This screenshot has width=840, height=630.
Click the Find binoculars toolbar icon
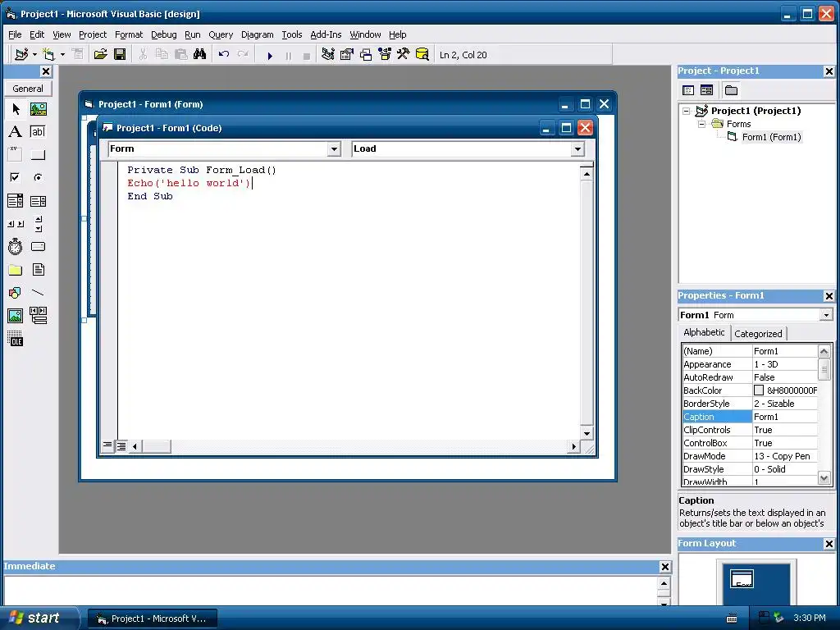200,55
